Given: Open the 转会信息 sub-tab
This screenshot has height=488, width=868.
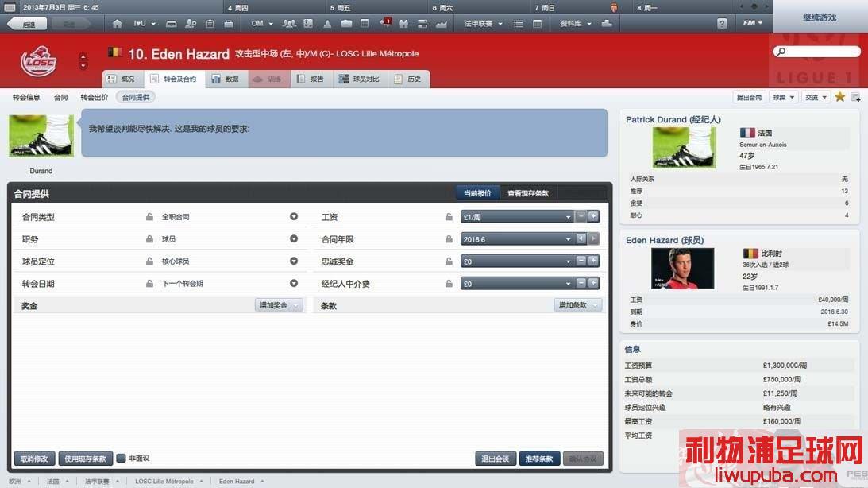Looking at the screenshot, I should pyautogui.click(x=26, y=97).
